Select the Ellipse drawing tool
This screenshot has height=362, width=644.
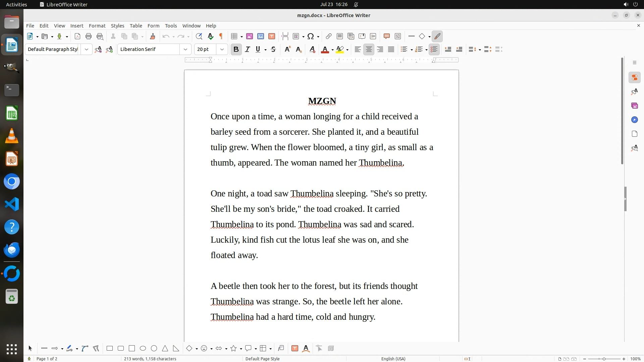click(x=143, y=349)
